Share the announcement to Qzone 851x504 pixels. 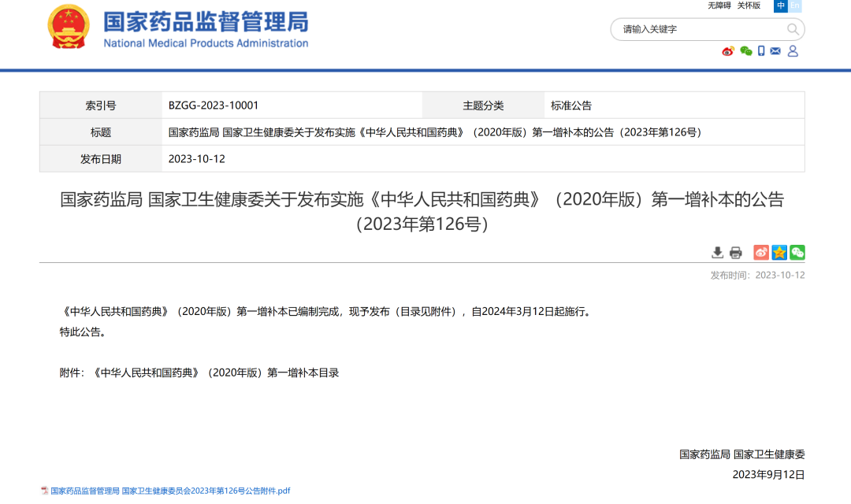click(779, 253)
